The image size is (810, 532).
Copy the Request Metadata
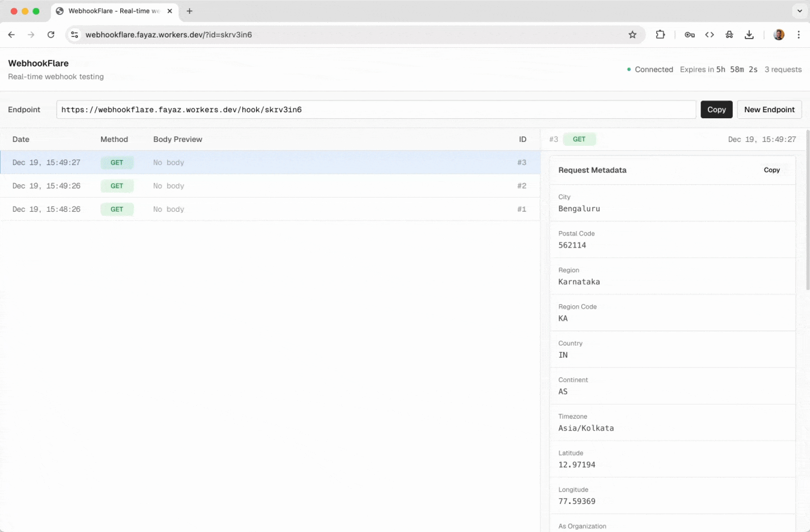coord(772,170)
